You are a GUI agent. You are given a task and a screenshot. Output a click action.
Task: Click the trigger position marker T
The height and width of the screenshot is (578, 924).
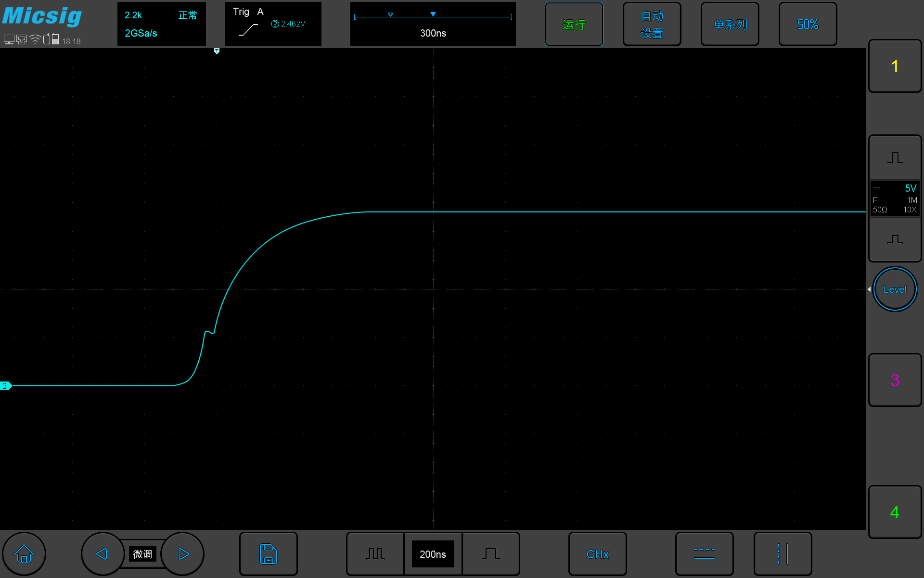217,51
